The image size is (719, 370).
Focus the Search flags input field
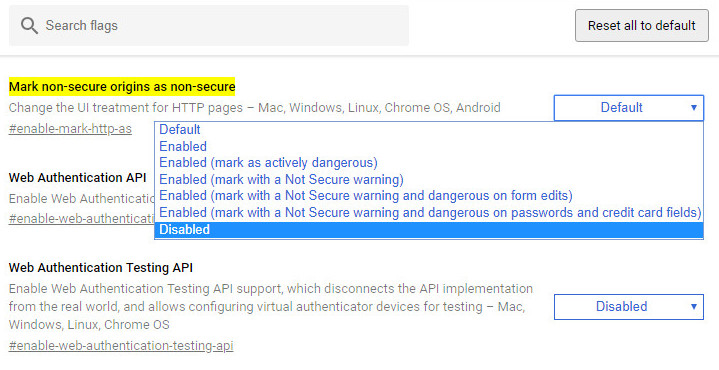pyautogui.click(x=209, y=26)
